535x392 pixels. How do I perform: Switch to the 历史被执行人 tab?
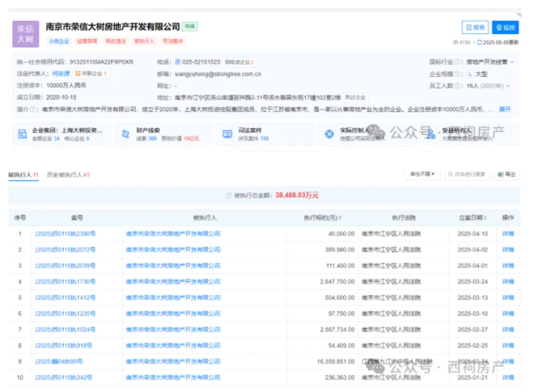click(x=67, y=175)
